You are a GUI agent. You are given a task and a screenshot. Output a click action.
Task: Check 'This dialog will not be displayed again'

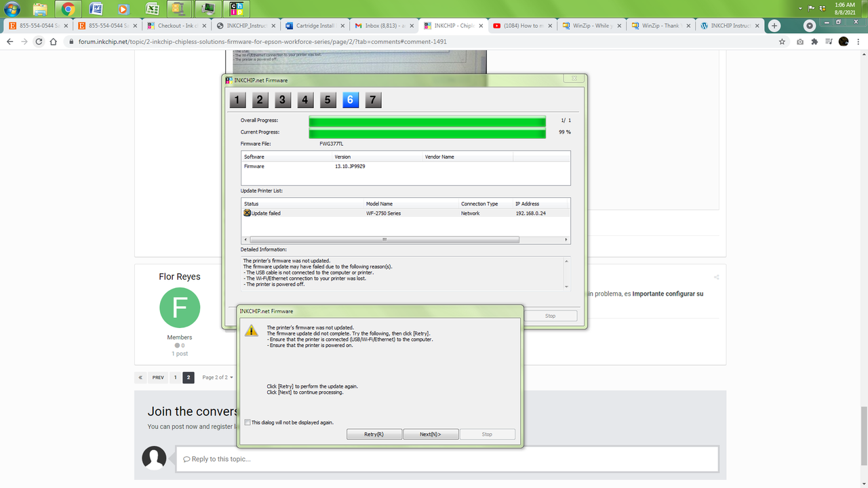(x=247, y=422)
